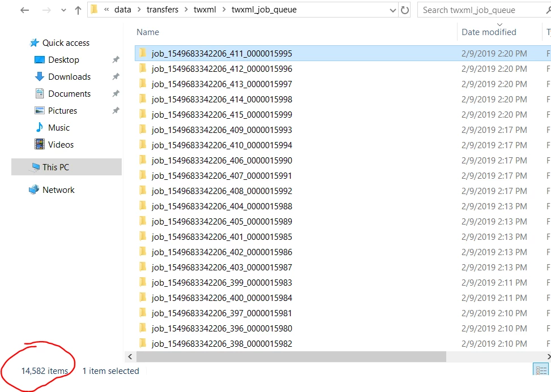The height and width of the screenshot is (392, 551).
Task: Select folder job_1549683342206_407_0000015991
Action: tap(222, 175)
